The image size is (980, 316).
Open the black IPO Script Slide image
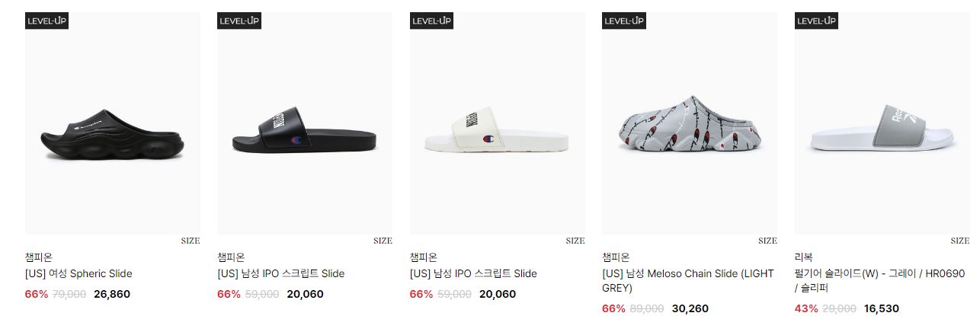(x=305, y=123)
